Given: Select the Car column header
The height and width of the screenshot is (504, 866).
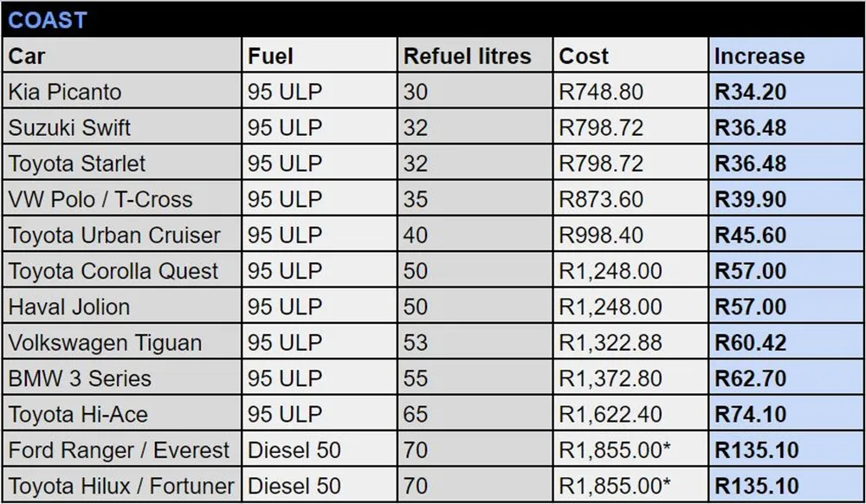Looking at the screenshot, I should [x=27, y=56].
